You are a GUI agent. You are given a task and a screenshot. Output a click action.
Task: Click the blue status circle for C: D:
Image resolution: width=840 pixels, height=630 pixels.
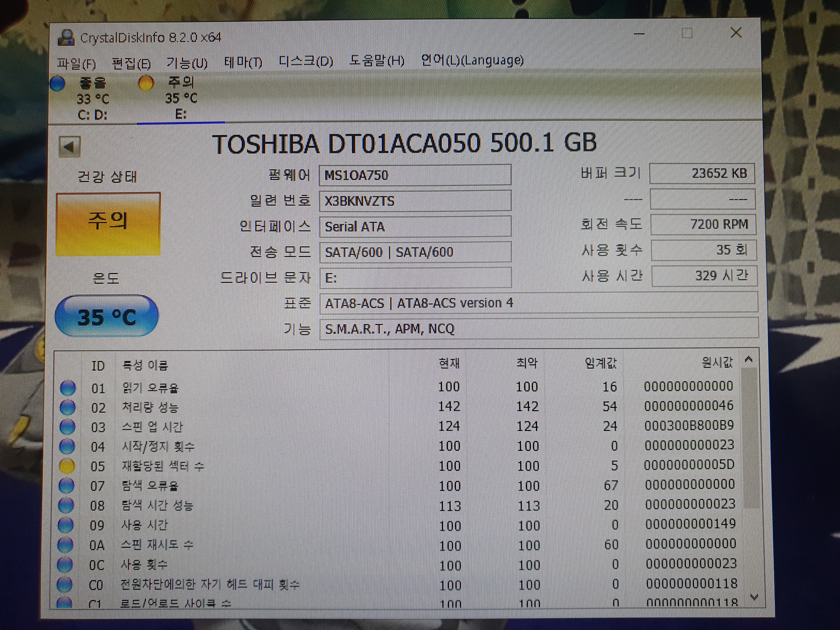point(57,84)
